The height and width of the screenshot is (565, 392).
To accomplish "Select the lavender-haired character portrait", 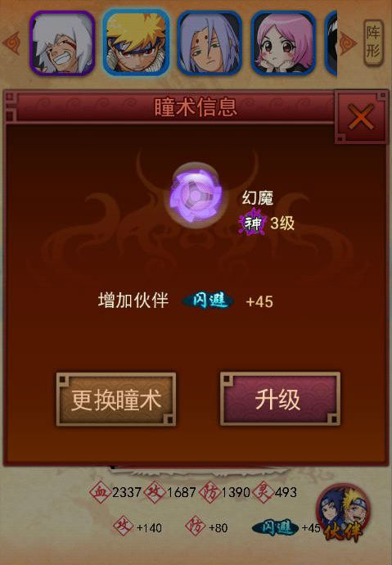I will pyautogui.click(x=210, y=43).
